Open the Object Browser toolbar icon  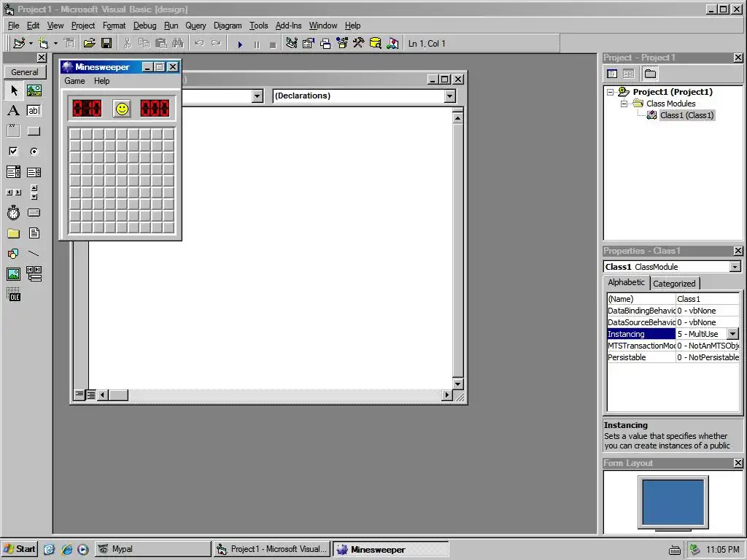click(x=342, y=43)
